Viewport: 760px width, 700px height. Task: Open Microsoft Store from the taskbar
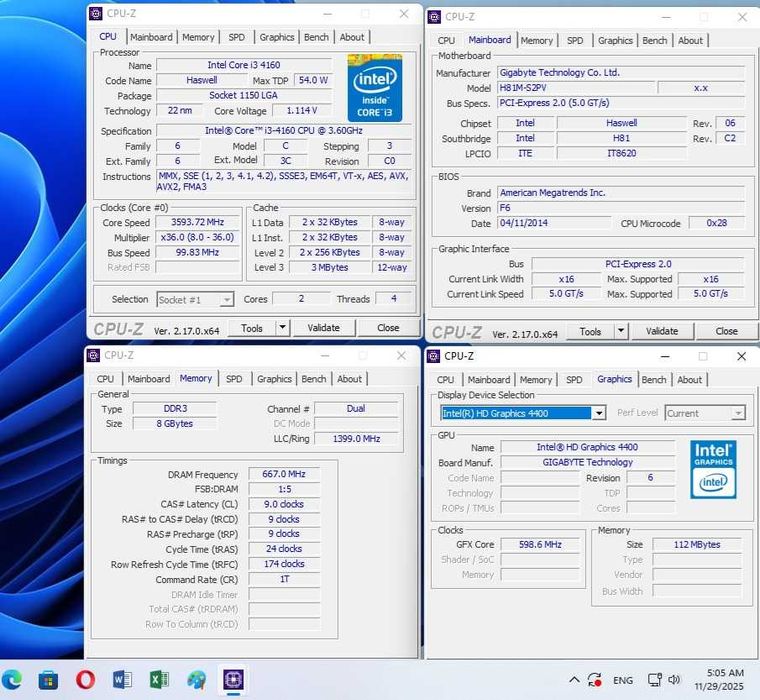48,680
